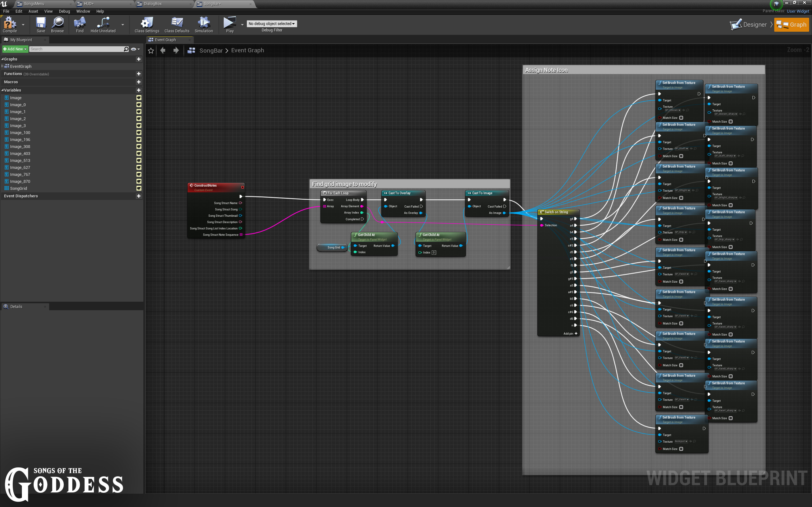
Task: Click the Compile toolbar icon
Action: click(x=10, y=23)
